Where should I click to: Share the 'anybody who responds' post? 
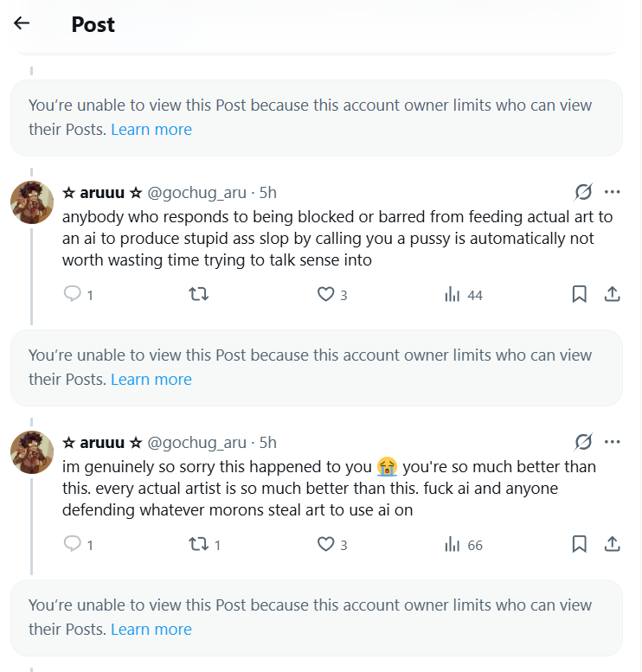612,295
